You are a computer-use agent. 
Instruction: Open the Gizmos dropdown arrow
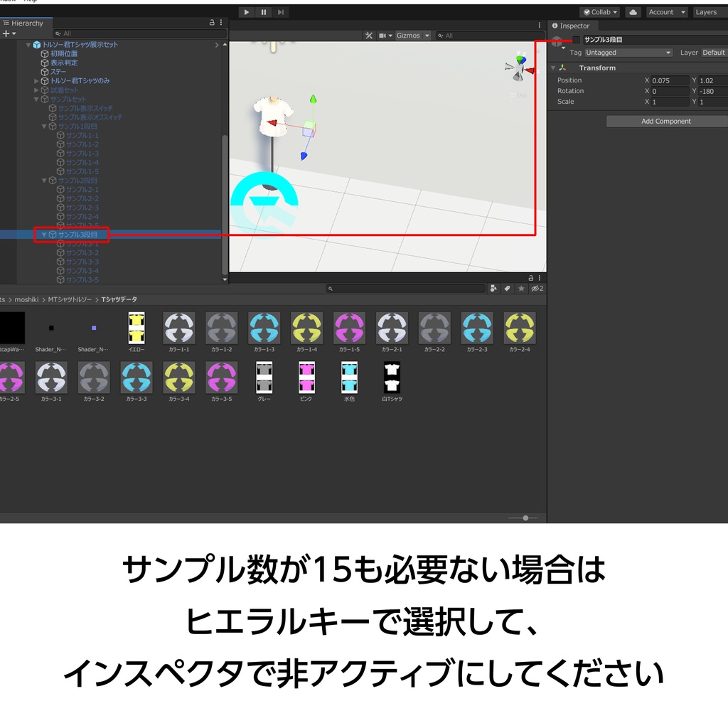[427, 36]
